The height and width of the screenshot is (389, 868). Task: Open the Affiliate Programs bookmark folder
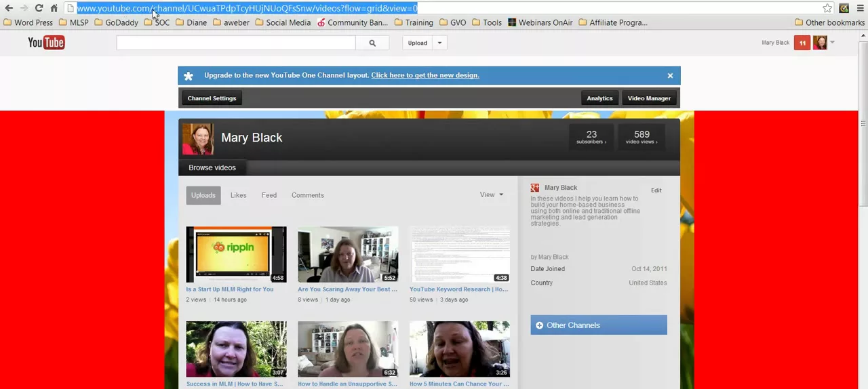coord(612,22)
